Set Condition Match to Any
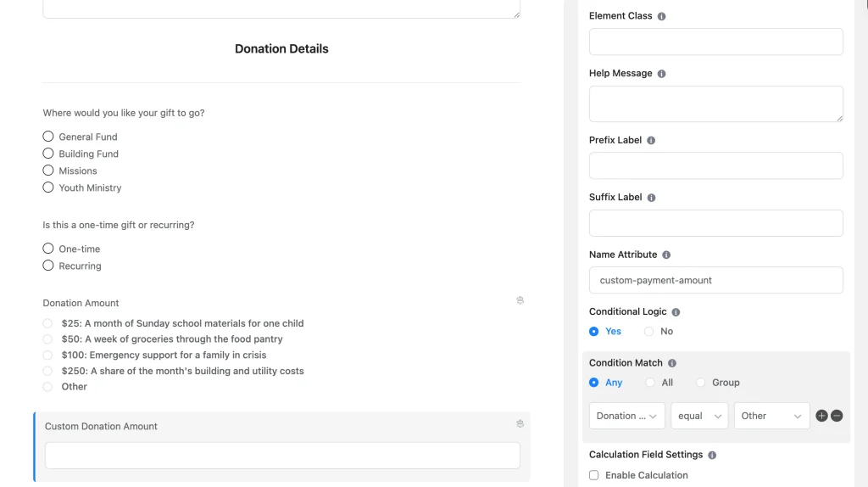 [594, 383]
